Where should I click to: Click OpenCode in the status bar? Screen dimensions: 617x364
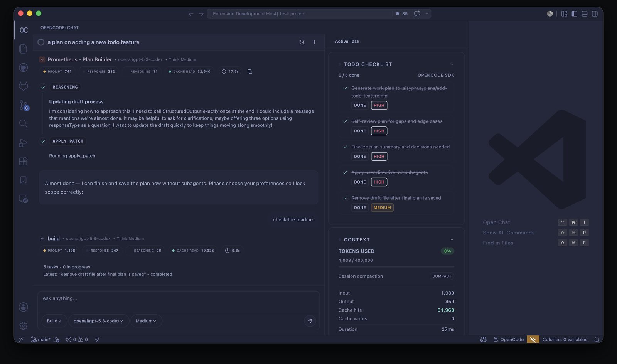(x=508, y=339)
